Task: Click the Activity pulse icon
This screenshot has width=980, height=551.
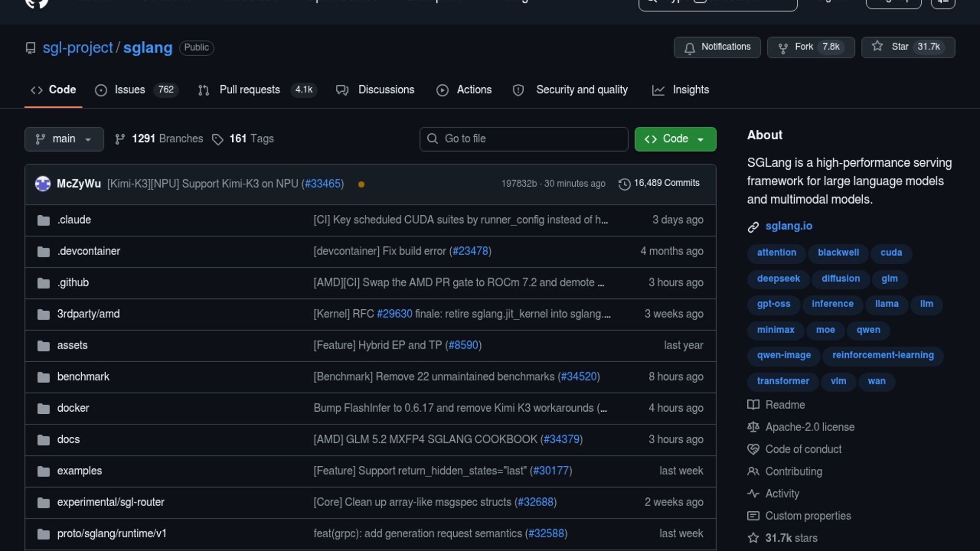Action: (753, 494)
